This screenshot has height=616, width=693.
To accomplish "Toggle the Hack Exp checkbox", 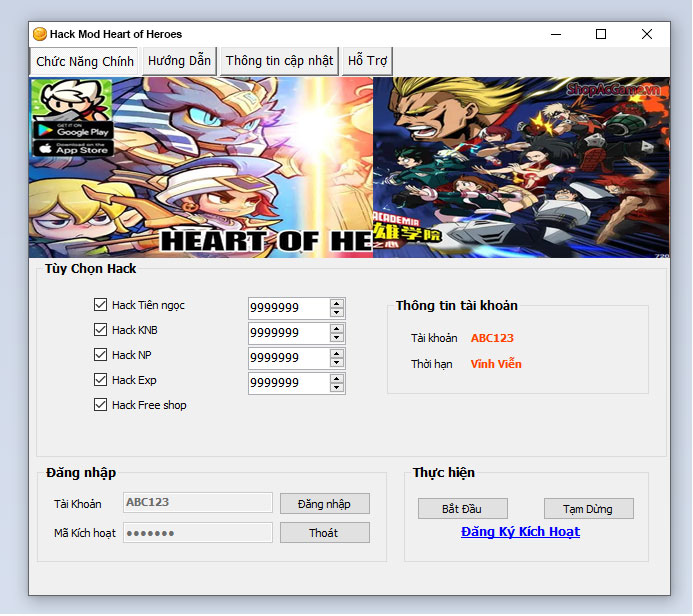I will point(100,380).
